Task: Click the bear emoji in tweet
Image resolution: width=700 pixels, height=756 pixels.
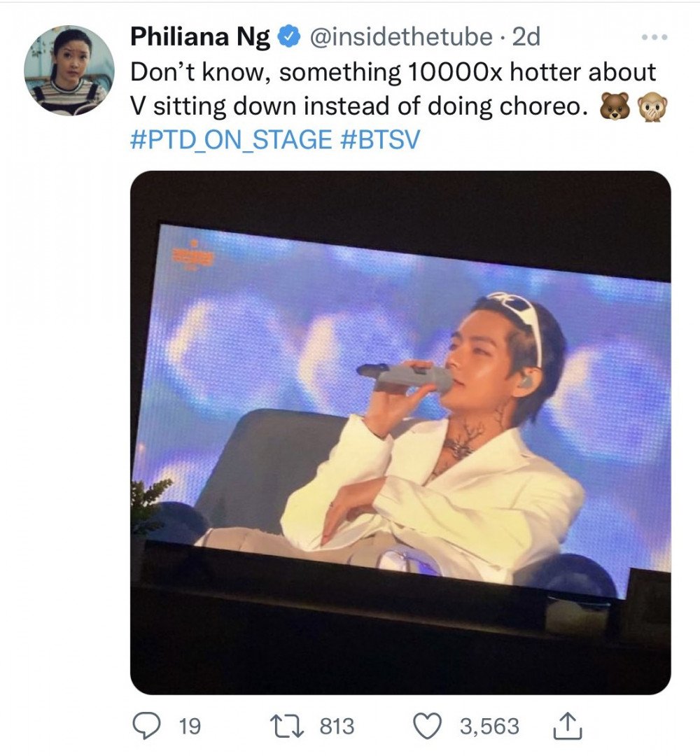Action: [615, 106]
